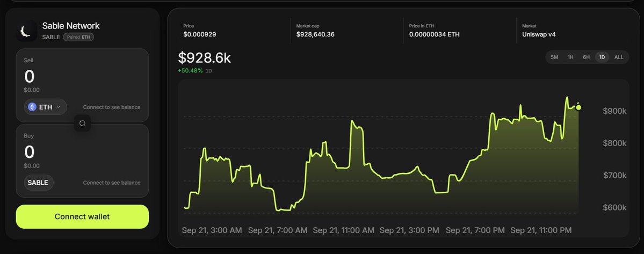
Task: Focus the Buy amount input field
Action: click(82, 152)
